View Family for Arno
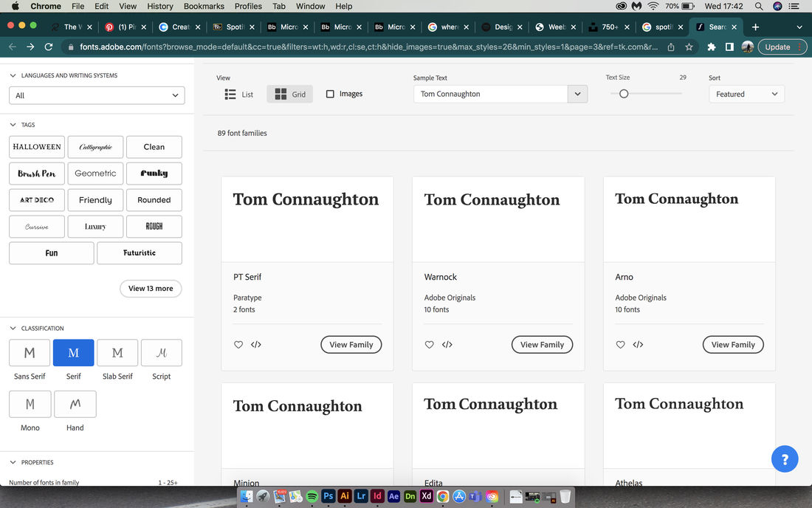 [x=733, y=345]
